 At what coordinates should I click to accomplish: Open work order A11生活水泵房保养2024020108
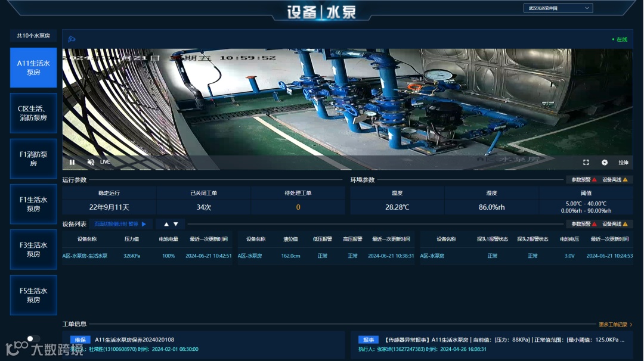[134, 340]
